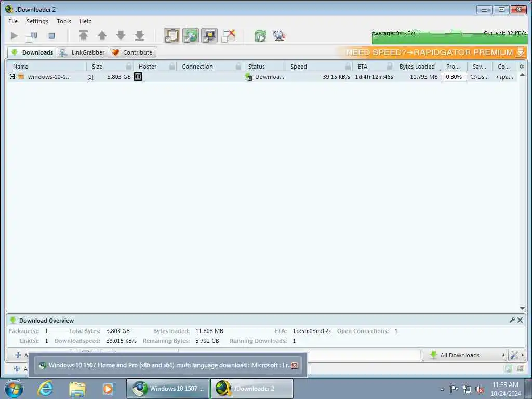Open Windows Explorer folder from taskbar

pyautogui.click(x=77, y=389)
